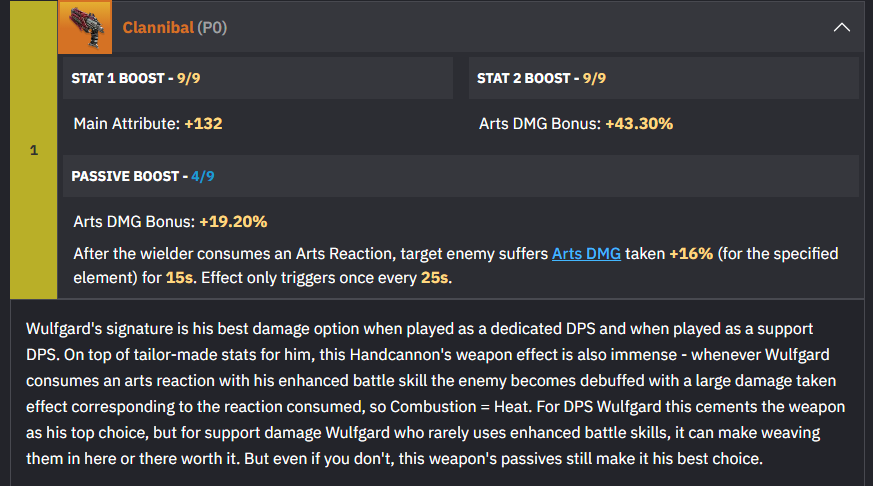Click the 25s cooldown value

(434, 278)
